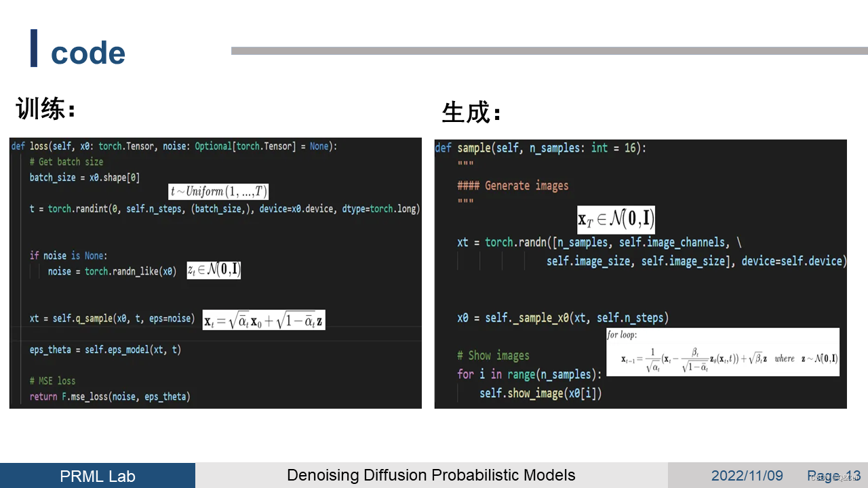Click the 'z_t ∈ N(0,I)' formula
Viewport: 868px width, 488px height.
214,270
